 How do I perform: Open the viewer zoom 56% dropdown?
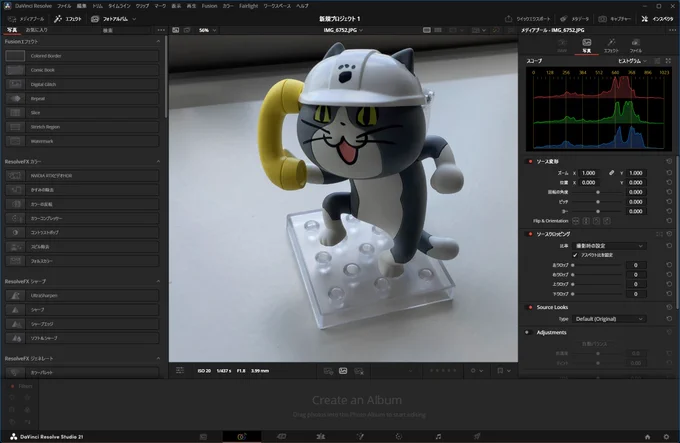[208, 30]
